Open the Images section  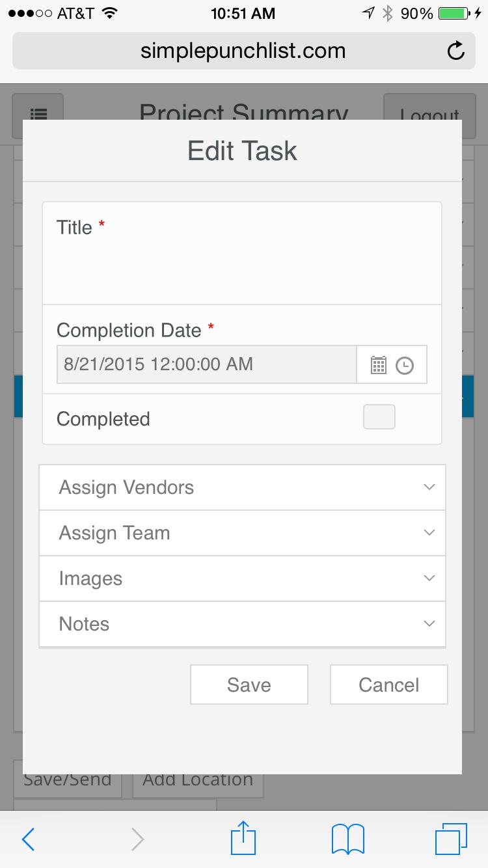pyautogui.click(x=242, y=578)
